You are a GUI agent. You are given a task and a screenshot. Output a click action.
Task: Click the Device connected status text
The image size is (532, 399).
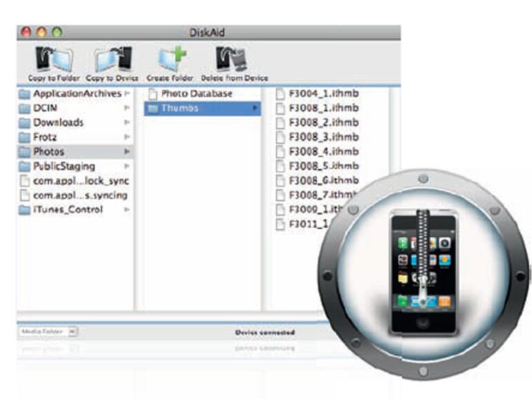pos(265,333)
